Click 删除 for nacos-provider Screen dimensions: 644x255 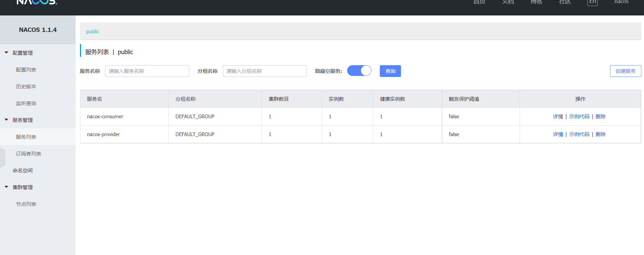tap(600, 134)
